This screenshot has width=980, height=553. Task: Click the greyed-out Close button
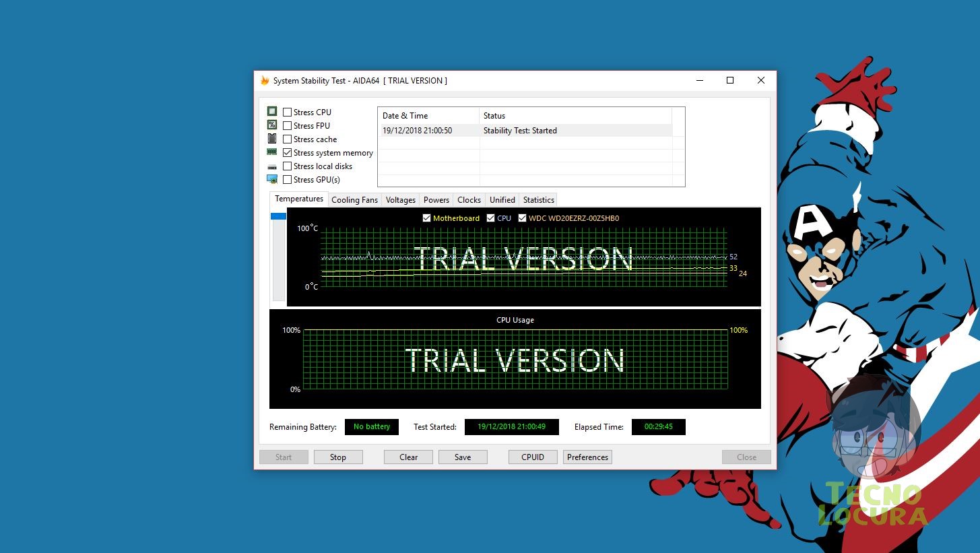[x=746, y=457]
